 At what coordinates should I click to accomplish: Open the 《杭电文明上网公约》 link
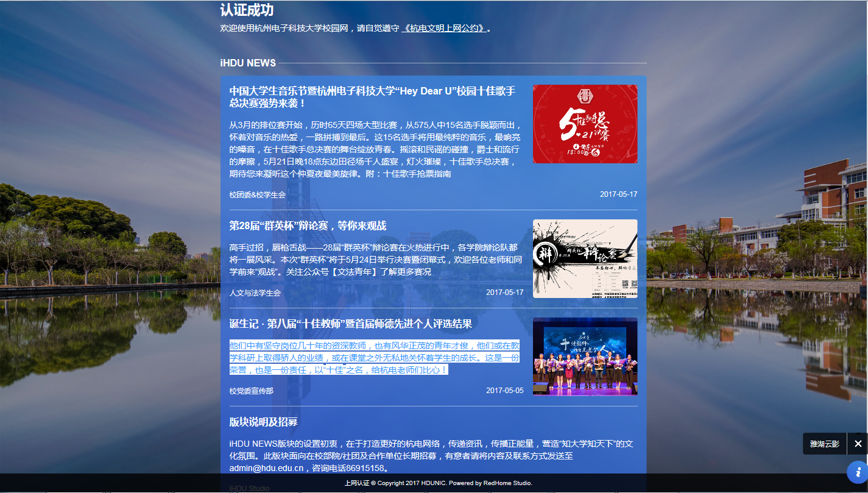point(444,28)
